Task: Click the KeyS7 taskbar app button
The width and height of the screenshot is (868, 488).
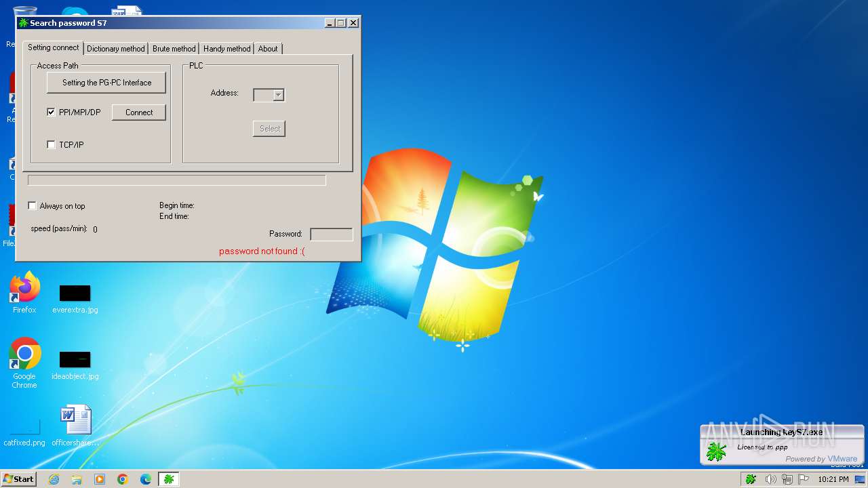Action: click(x=169, y=479)
